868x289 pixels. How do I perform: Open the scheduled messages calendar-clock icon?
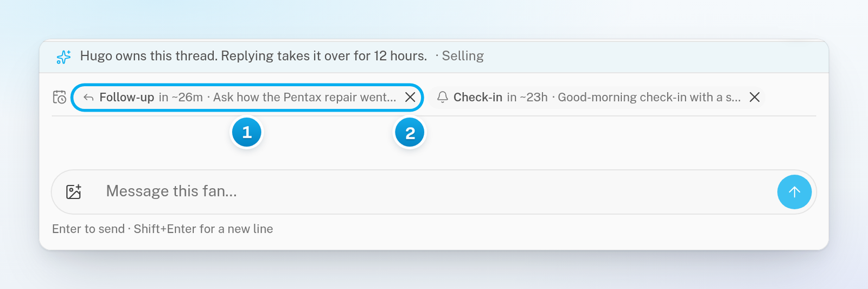tap(59, 97)
